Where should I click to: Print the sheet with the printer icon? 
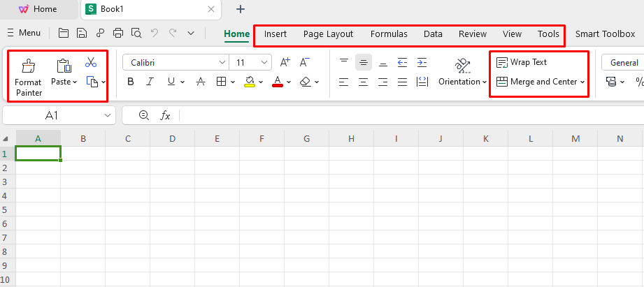pyautogui.click(x=118, y=34)
